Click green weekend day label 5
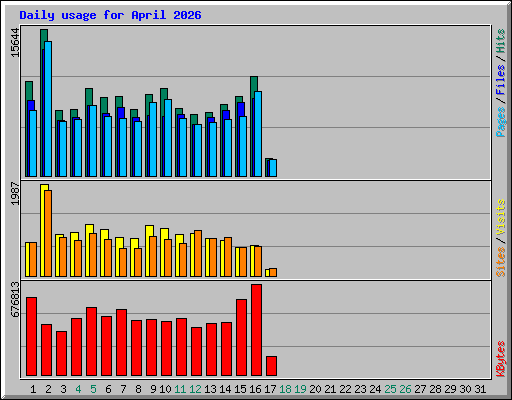 coord(93,389)
